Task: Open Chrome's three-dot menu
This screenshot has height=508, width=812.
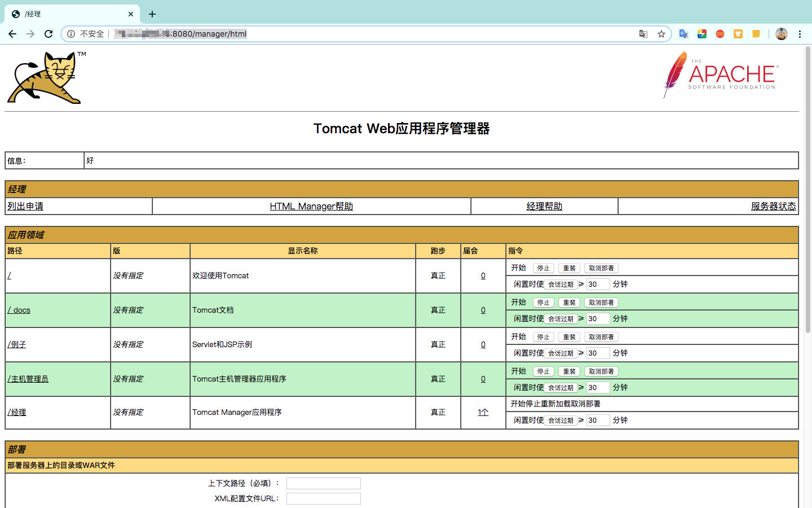Action: pos(800,34)
